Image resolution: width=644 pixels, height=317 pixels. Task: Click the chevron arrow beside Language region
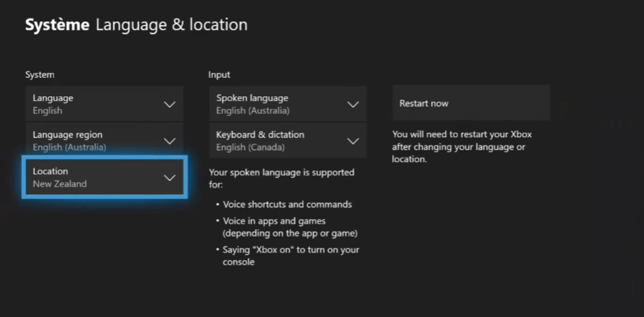(169, 141)
